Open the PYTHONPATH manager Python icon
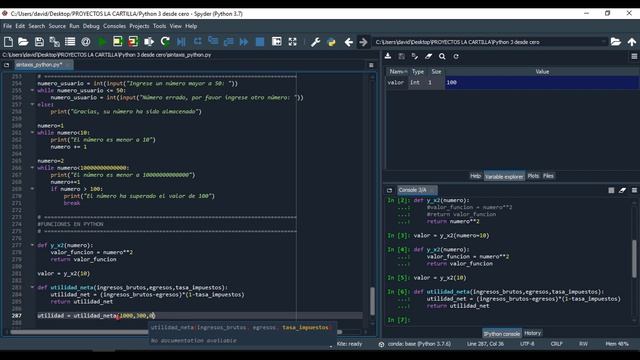 331,42
